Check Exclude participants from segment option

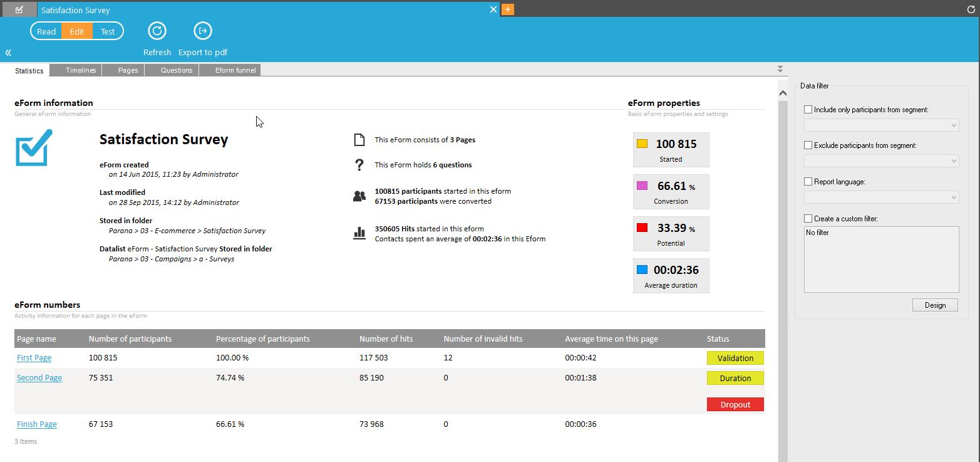808,145
